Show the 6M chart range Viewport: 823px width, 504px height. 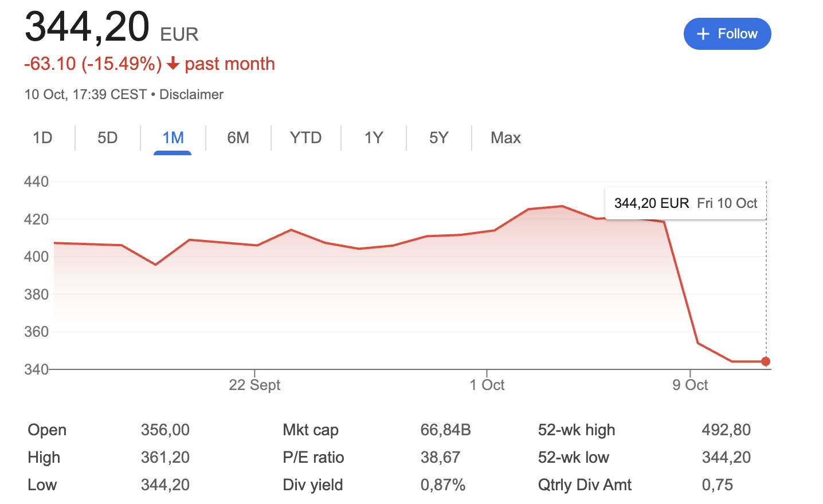point(238,138)
